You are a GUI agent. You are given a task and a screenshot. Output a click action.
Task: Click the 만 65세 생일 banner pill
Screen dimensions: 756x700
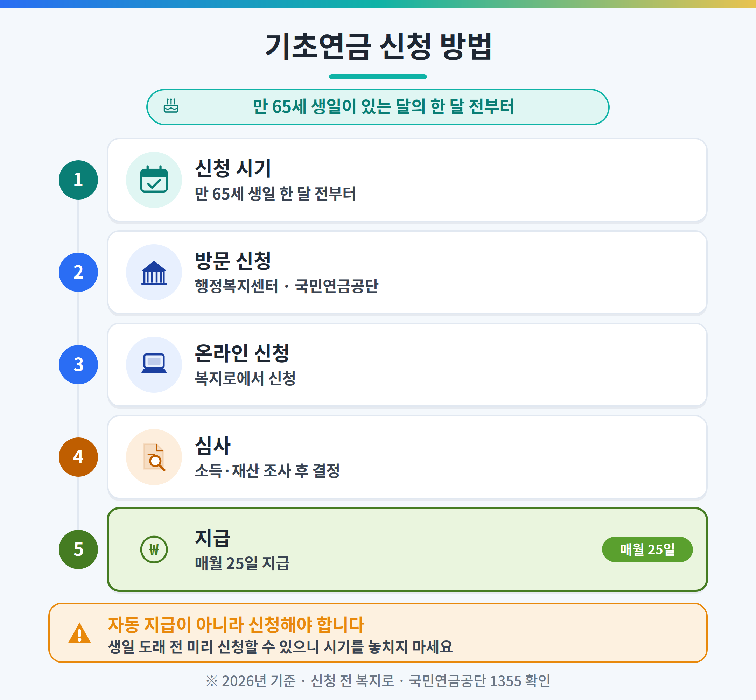tap(378, 107)
